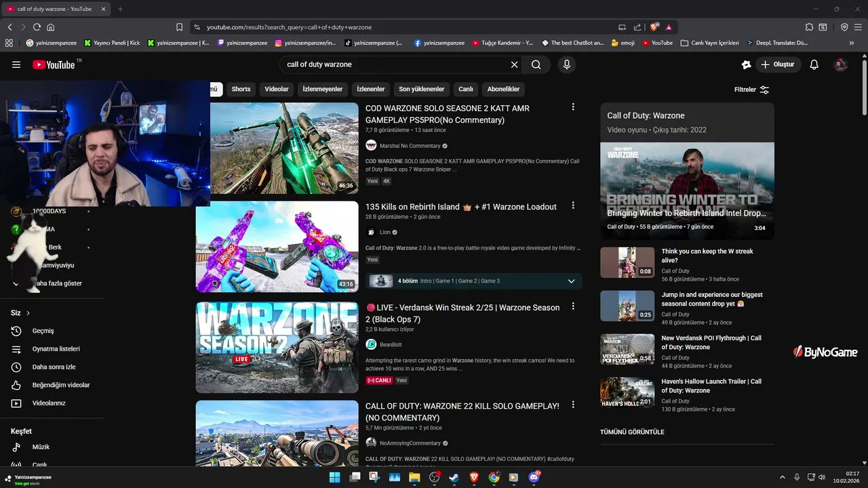Play Bringing Winter to Rebirth Island video
The height and width of the screenshot is (488, 868).
click(x=687, y=190)
